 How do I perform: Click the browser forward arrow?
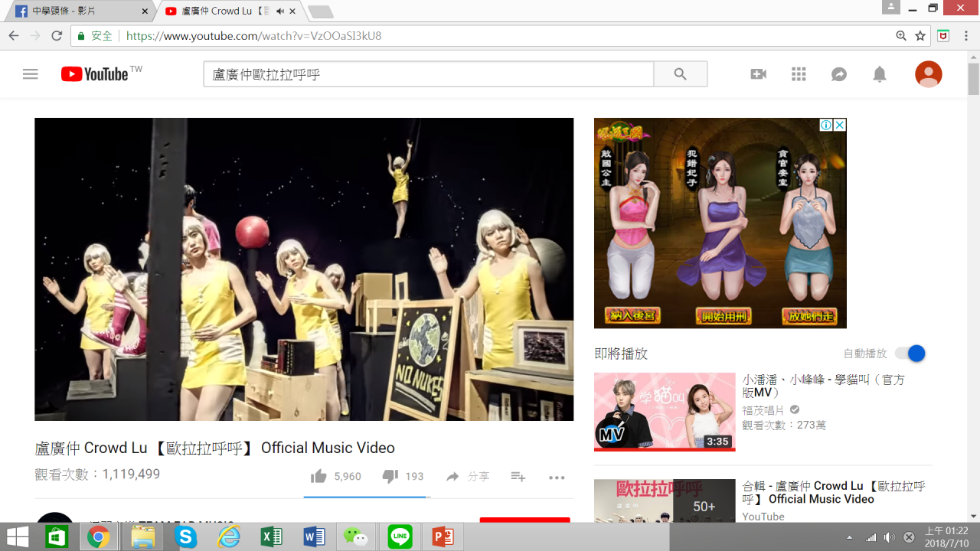pos(35,36)
